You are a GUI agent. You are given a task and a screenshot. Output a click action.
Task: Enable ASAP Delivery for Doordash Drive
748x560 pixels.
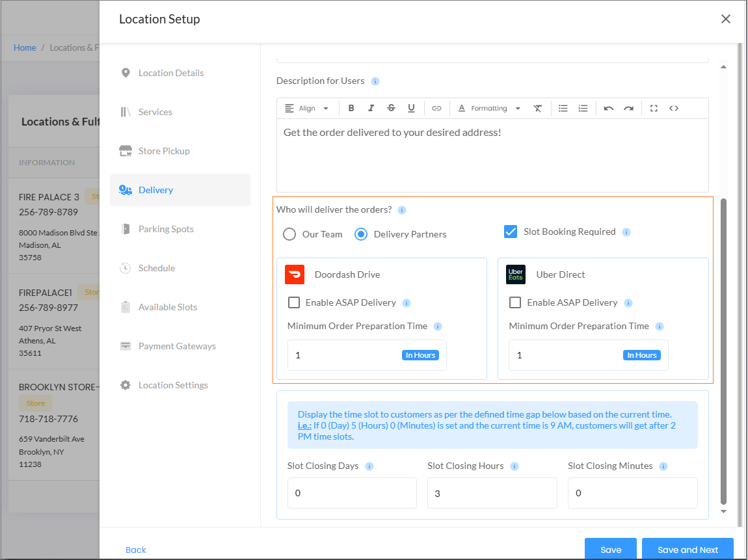[294, 302]
